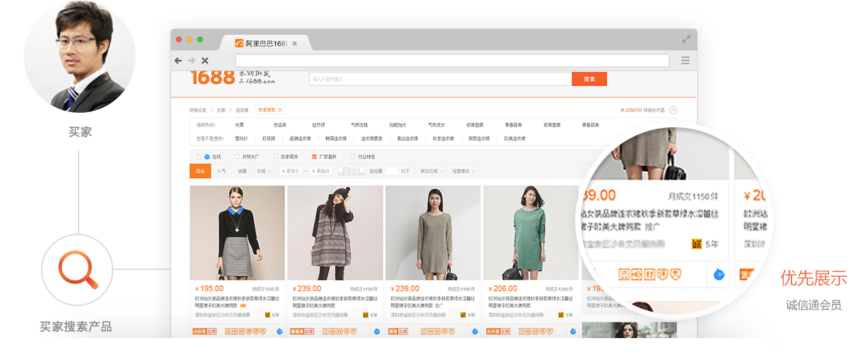Click the browser fullscreen arrows icon
The width and height of the screenshot is (868, 352).
[686, 40]
